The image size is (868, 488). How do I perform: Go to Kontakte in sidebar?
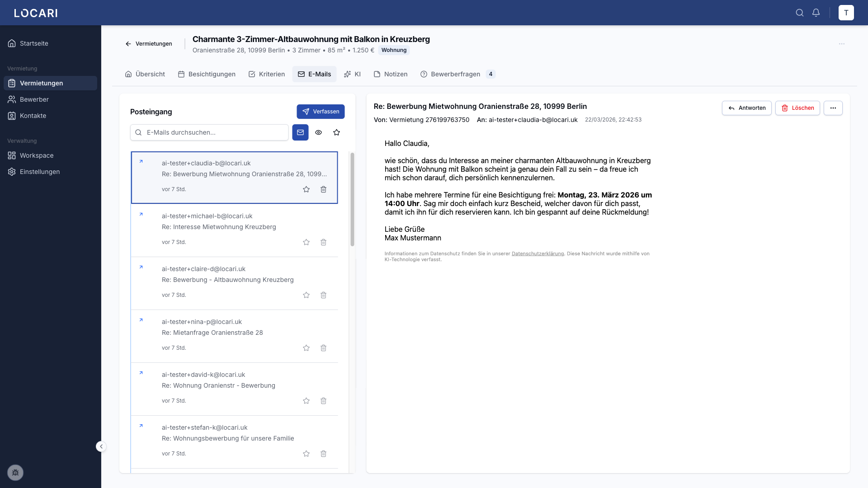pyautogui.click(x=33, y=116)
